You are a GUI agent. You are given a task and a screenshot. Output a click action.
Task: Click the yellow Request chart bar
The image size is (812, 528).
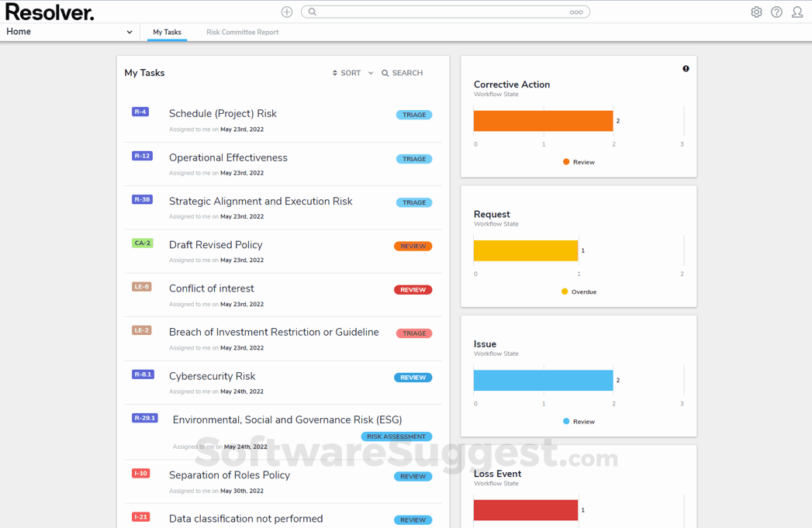pyautogui.click(x=526, y=250)
